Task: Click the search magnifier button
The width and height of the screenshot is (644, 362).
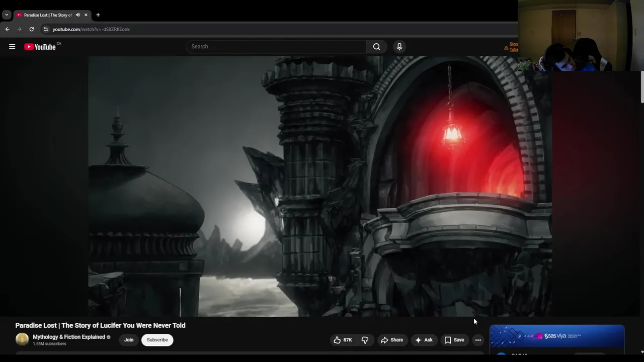Action: (x=376, y=47)
